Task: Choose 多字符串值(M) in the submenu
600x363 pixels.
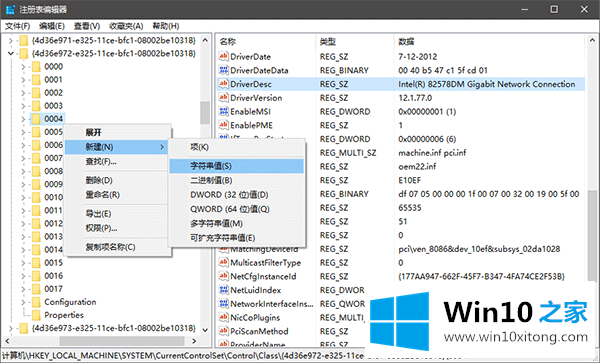Action: pyautogui.click(x=236, y=223)
